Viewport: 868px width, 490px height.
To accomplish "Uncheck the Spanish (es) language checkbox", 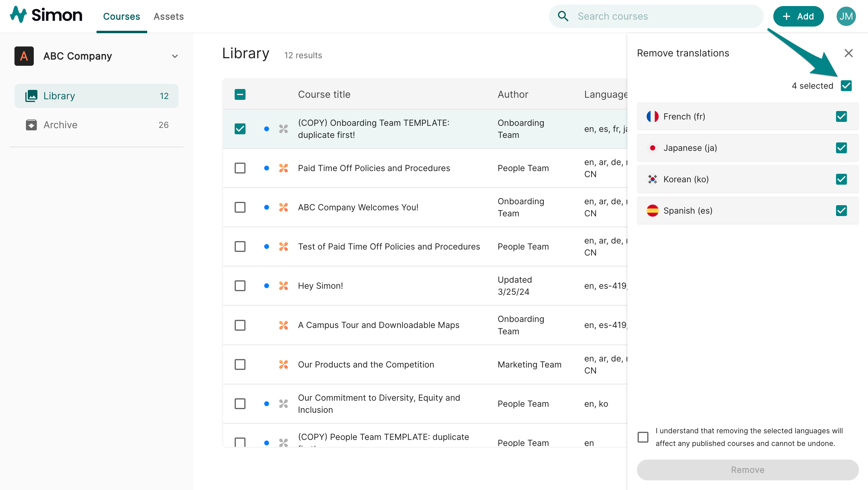I will (841, 210).
